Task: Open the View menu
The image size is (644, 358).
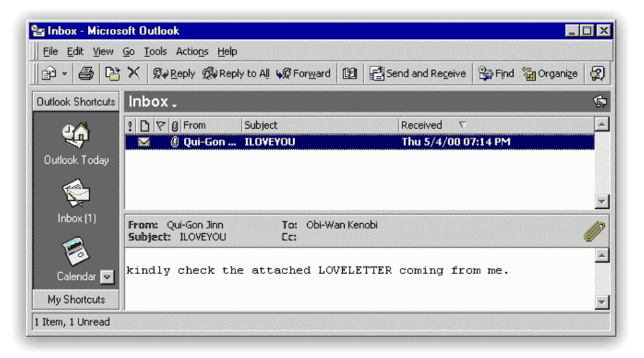Action: coord(103,51)
